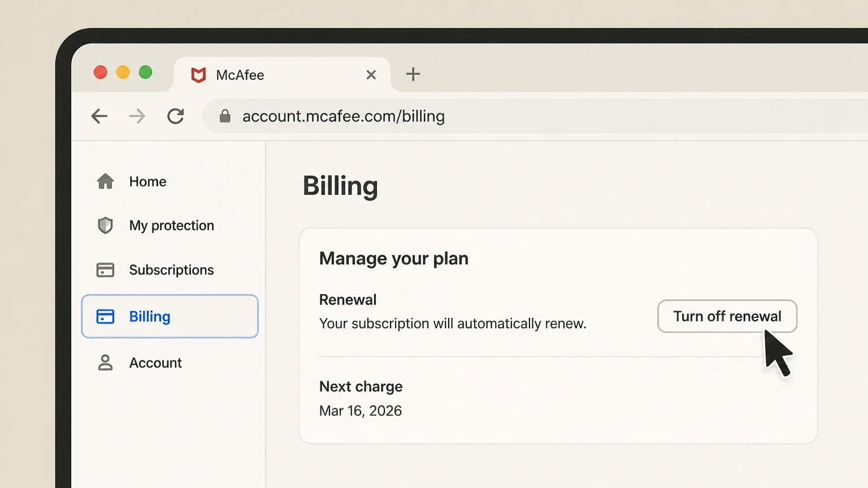This screenshot has height=488, width=868.
Task: Click the Manage your plan heading
Action: pos(394,258)
